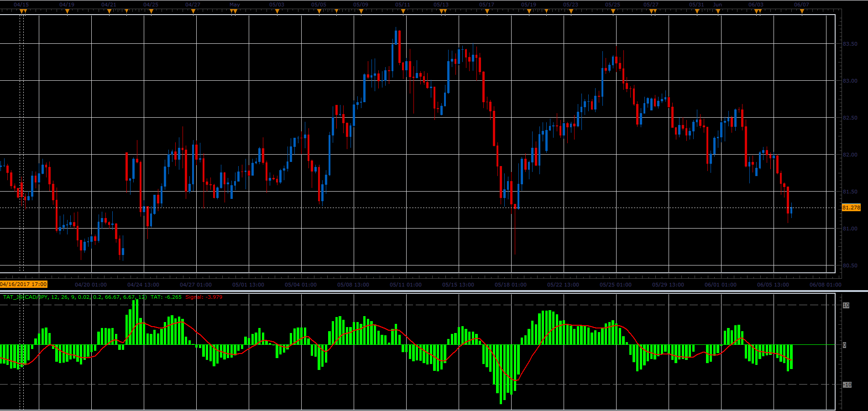Click the orange marker below 05/11
The image size is (868, 411).
[403, 11]
